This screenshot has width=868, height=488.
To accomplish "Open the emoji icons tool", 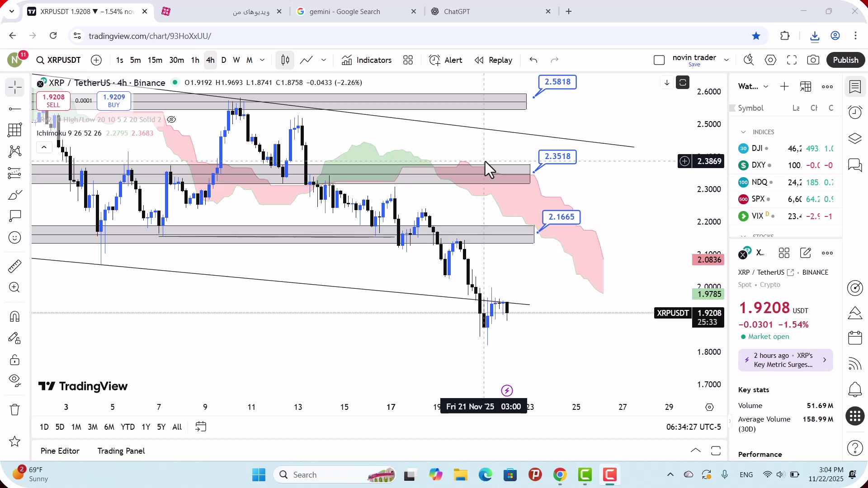I will click(x=15, y=238).
